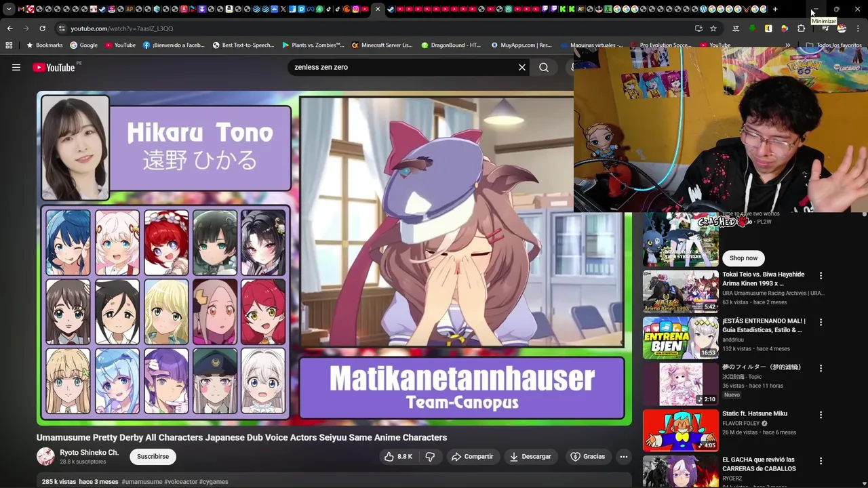Open the EL GACHA que revivió video title
This screenshot has width=868, height=488.
(759, 464)
